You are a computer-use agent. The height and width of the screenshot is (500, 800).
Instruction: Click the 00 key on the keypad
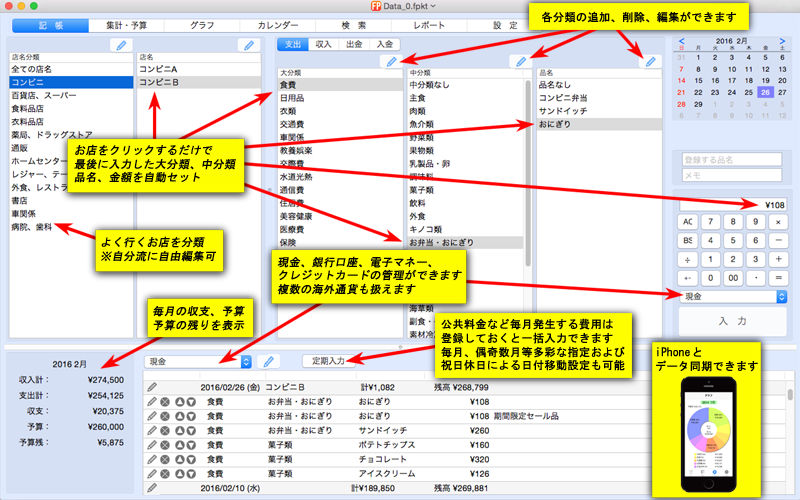(733, 278)
